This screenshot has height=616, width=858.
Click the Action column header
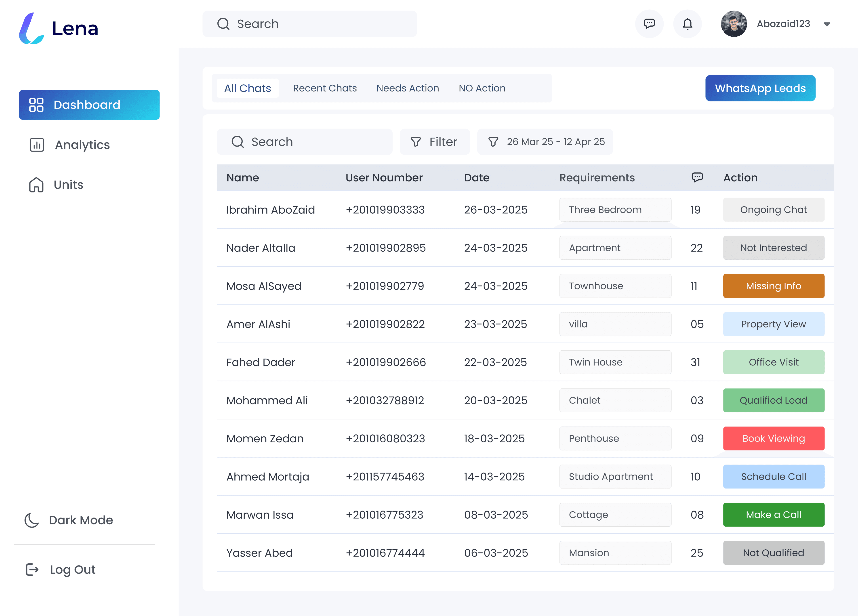click(x=740, y=177)
